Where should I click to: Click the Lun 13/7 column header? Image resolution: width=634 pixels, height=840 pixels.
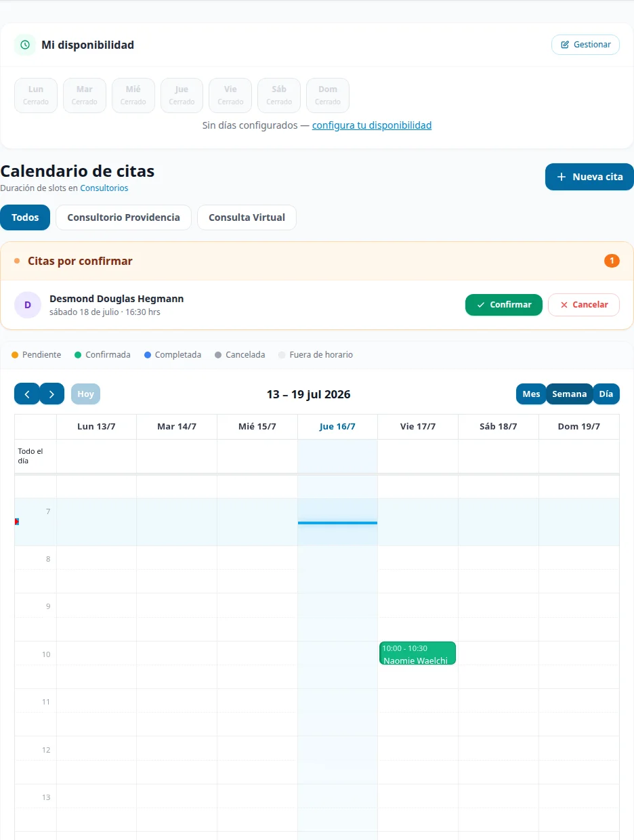pos(97,427)
